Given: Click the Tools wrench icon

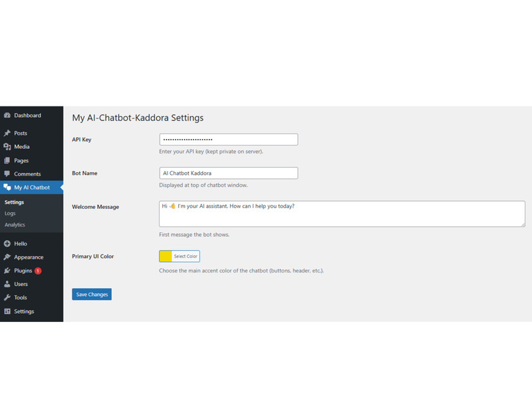Looking at the screenshot, I should (x=7, y=297).
